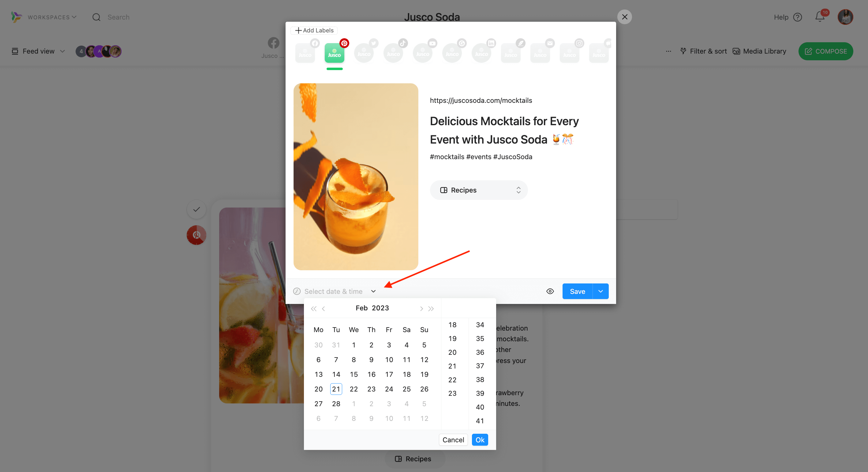Screen dimensions: 868x472
Task: Select the Filter and sort option
Action: point(704,51)
